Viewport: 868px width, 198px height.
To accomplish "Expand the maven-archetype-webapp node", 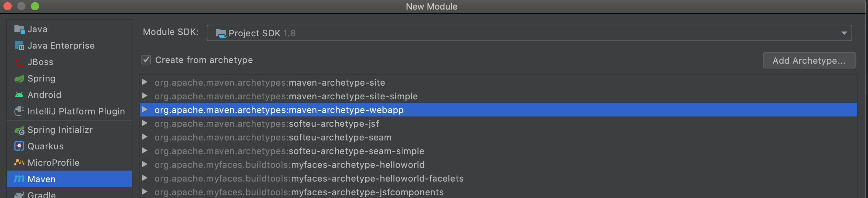I will [x=145, y=110].
